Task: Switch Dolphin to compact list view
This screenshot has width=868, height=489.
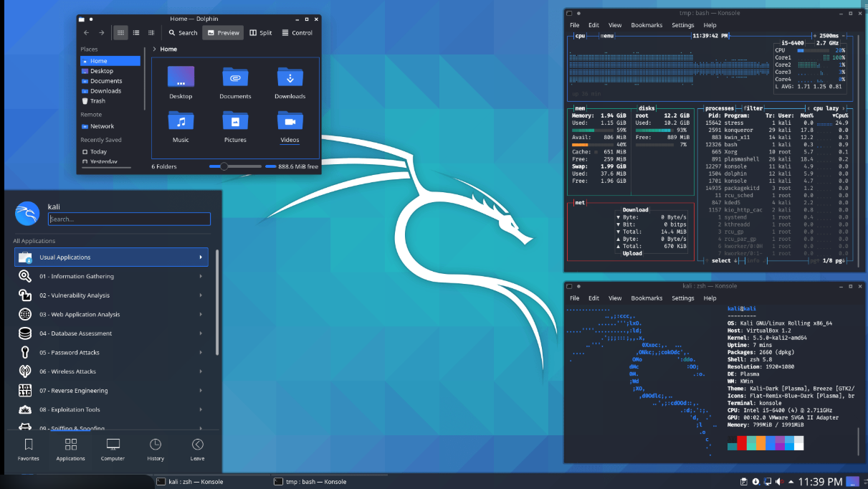Action: [135, 33]
